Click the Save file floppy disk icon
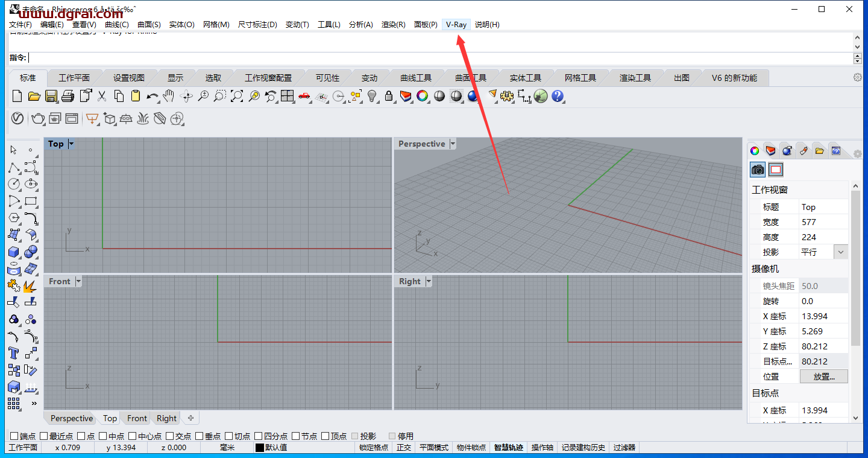Screen dimensions: 868x458 (51, 96)
